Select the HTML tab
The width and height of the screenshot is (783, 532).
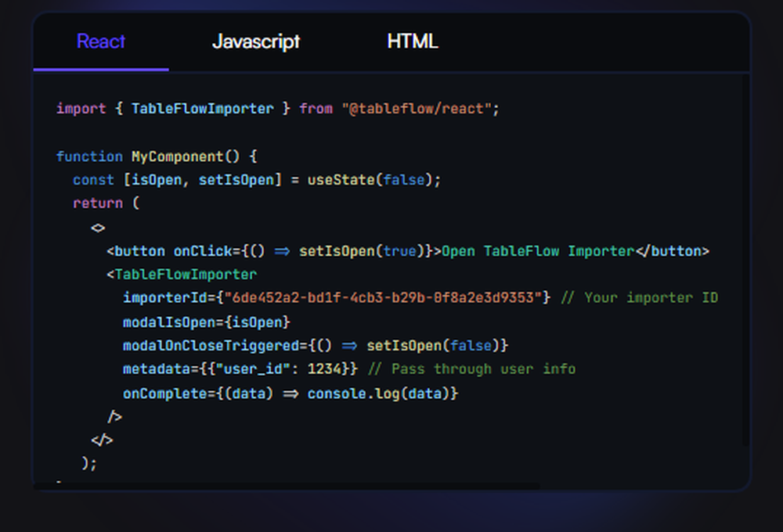(413, 41)
